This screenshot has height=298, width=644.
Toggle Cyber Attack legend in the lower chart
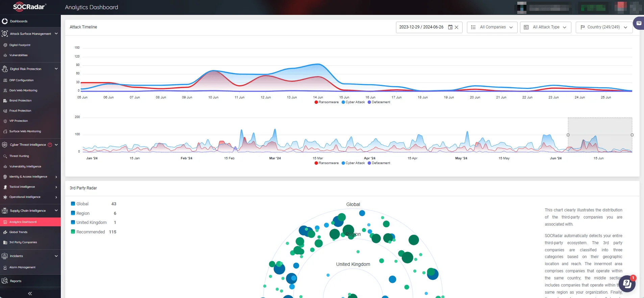coord(353,163)
